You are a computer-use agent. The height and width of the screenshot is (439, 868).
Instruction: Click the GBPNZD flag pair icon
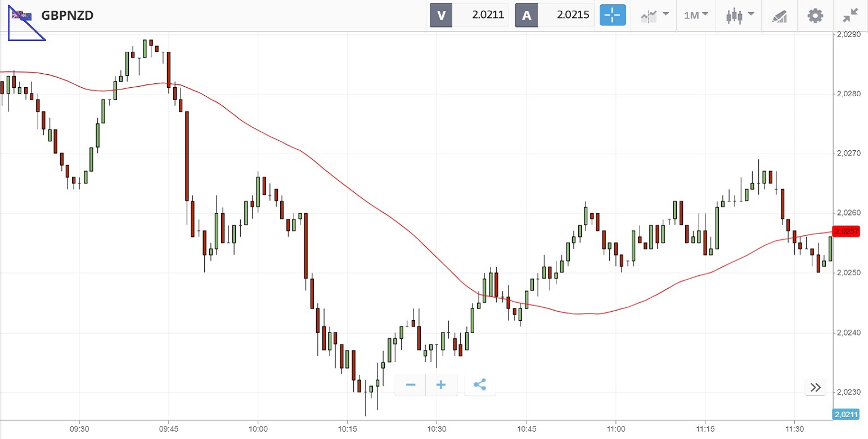23,15
